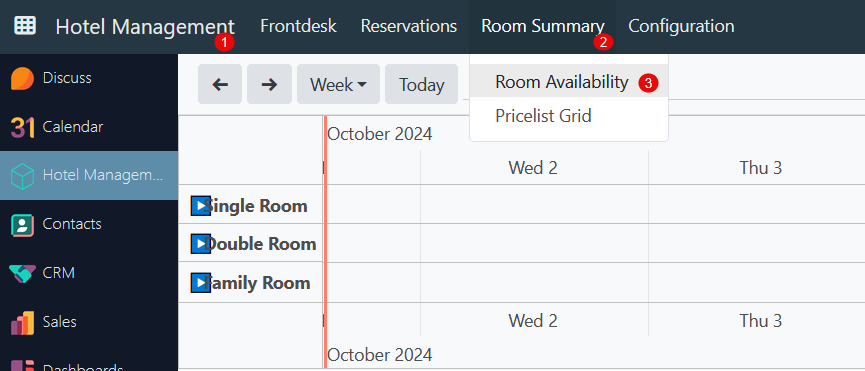
Task: Open the CRM app icon
Action: (x=22, y=273)
